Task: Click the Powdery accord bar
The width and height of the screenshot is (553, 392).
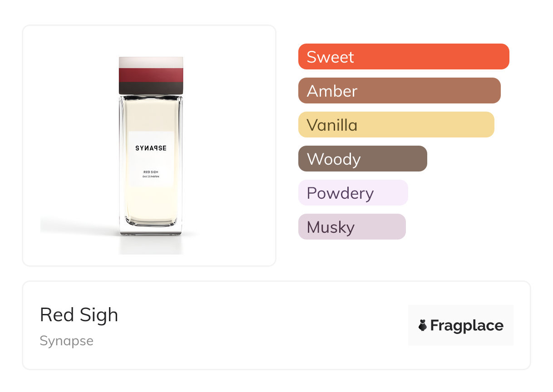Action: point(353,193)
